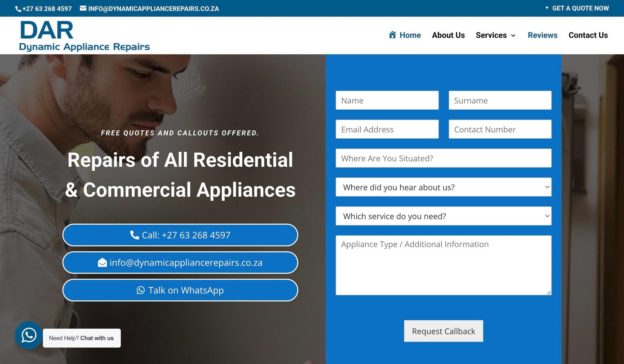Open the Get A Quote Now dropdown
The height and width of the screenshot is (364, 624).
[577, 8]
